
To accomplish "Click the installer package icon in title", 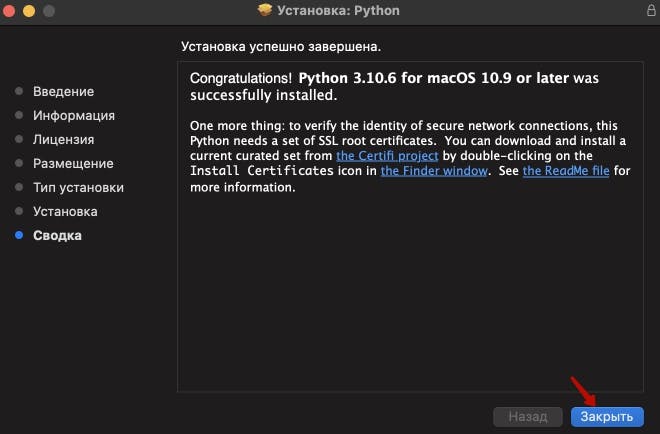I will click(x=265, y=10).
